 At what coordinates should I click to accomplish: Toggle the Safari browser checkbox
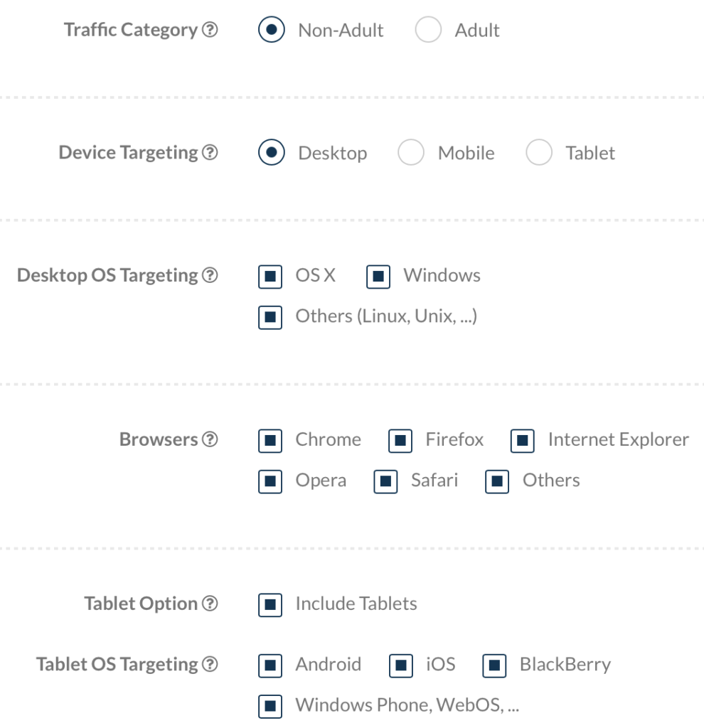[x=385, y=481]
